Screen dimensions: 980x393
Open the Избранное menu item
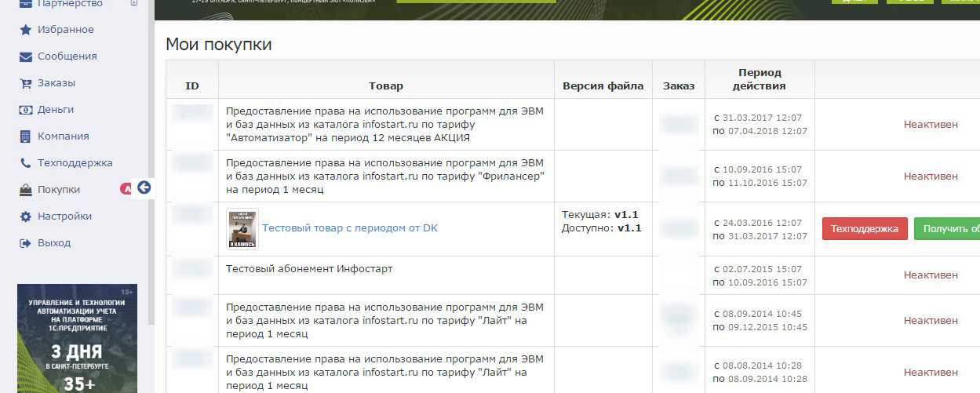point(66,30)
